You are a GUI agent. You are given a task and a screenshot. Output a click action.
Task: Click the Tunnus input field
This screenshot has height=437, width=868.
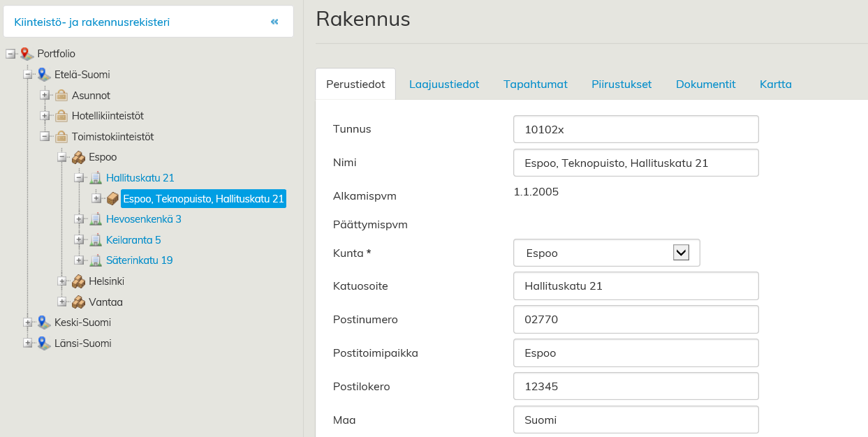635,129
